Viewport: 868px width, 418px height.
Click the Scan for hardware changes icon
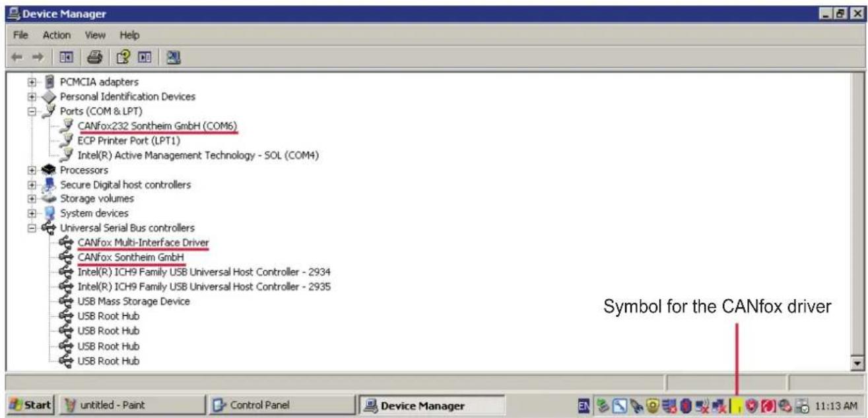coord(174,58)
